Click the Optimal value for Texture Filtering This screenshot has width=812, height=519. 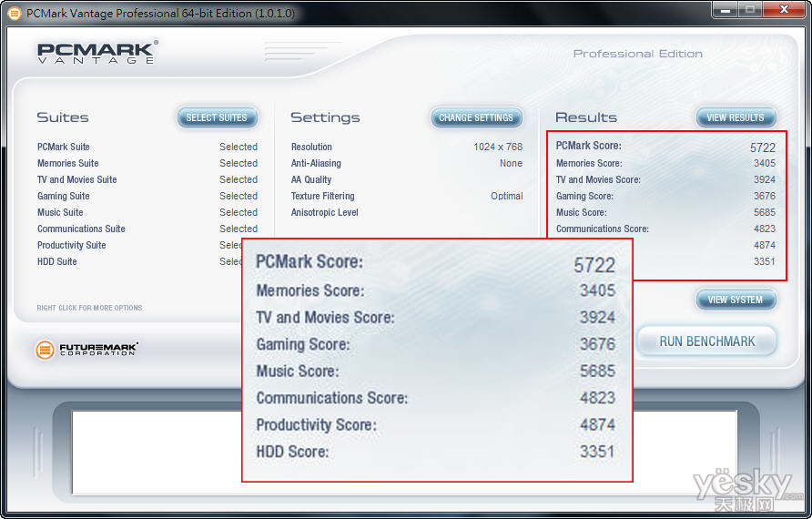(506, 196)
